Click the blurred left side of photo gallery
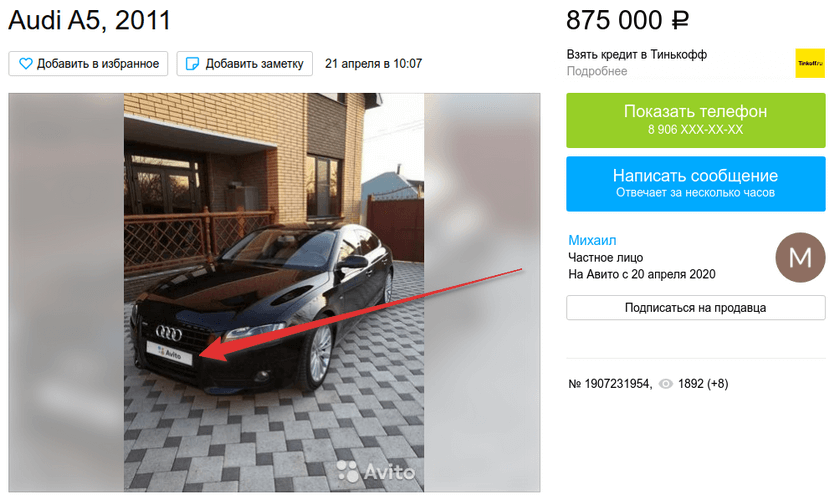 (x=66, y=293)
